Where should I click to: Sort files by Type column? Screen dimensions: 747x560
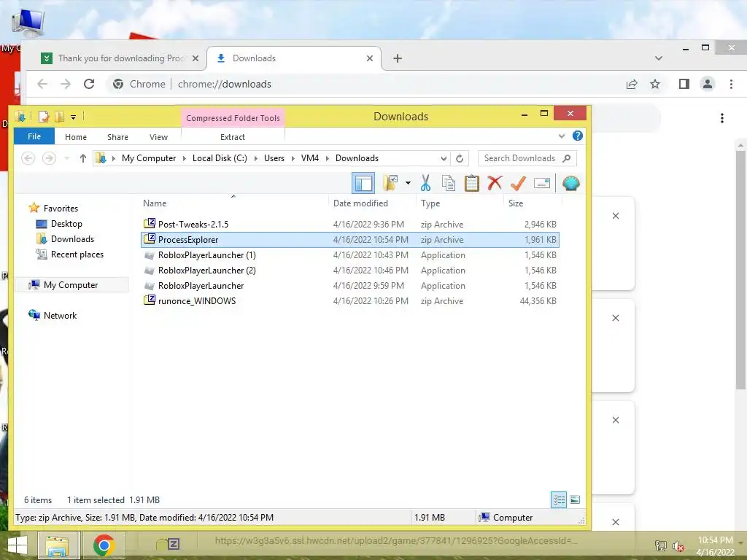430,203
